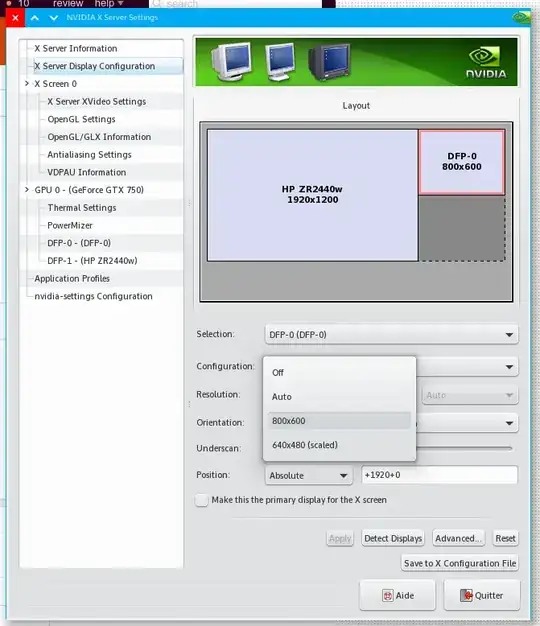This screenshot has width=540, height=626.
Task: Click the Underscan slider track
Action: (464, 448)
